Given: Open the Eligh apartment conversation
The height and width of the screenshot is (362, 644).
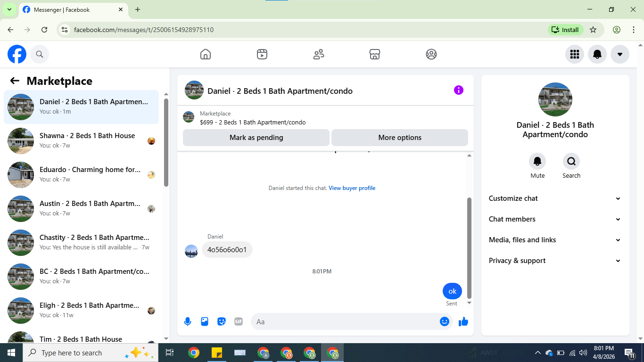Looking at the screenshot, I should tap(82, 311).
